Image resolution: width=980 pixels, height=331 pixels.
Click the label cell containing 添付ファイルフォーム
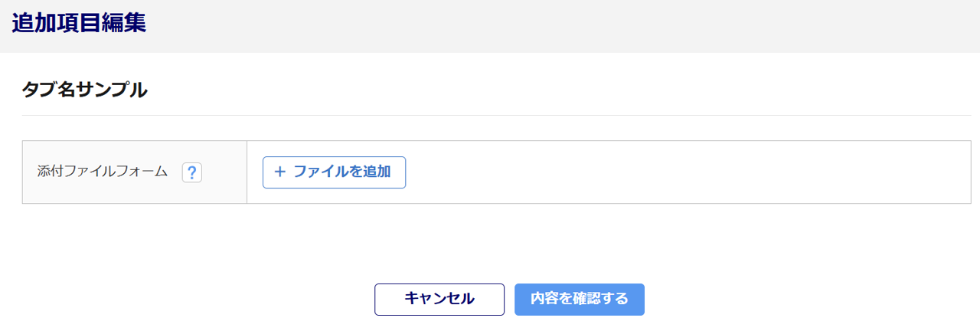point(135,172)
